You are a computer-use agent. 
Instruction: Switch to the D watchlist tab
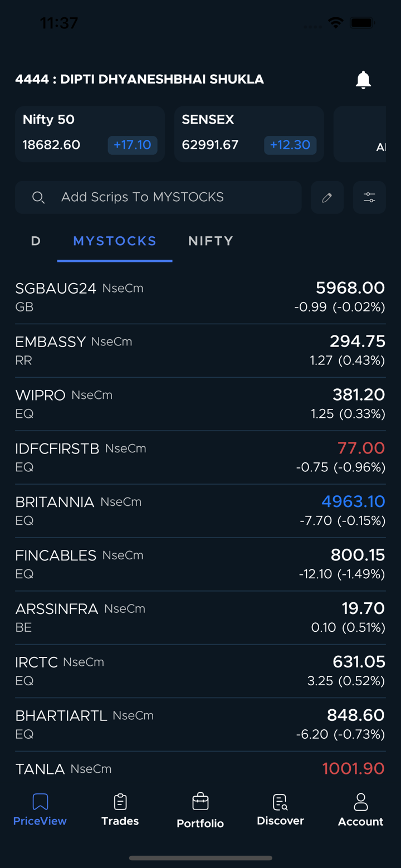(36, 241)
